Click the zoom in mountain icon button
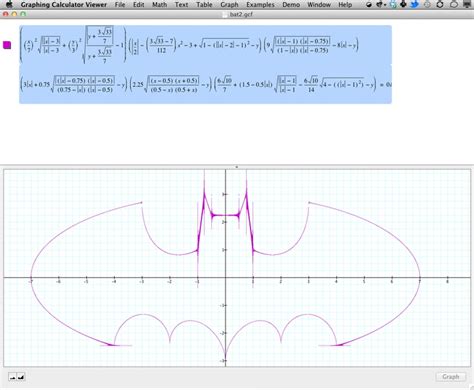This screenshot has width=474, height=390. [21, 377]
